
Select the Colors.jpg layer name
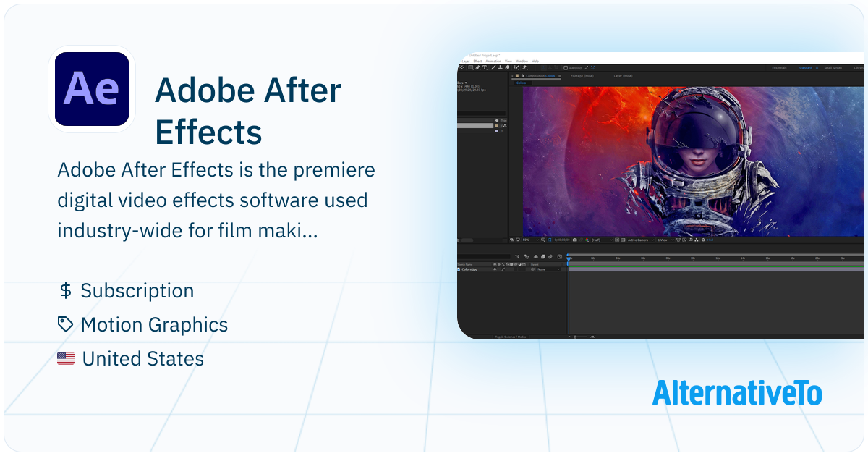click(469, 269)
